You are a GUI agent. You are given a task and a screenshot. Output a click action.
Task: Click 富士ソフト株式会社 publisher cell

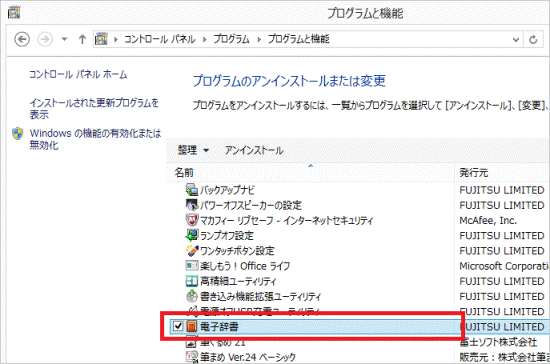498,342
